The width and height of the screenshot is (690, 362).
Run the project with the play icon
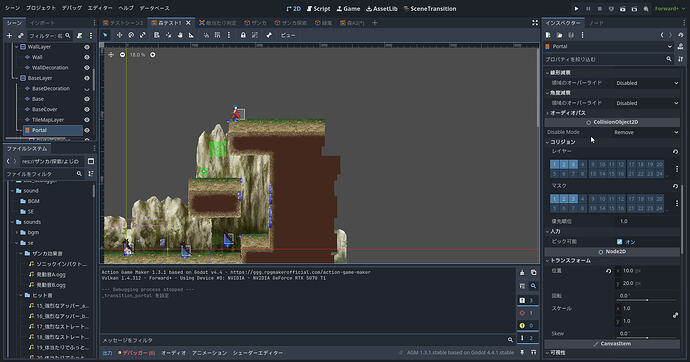tap(576, 8)
